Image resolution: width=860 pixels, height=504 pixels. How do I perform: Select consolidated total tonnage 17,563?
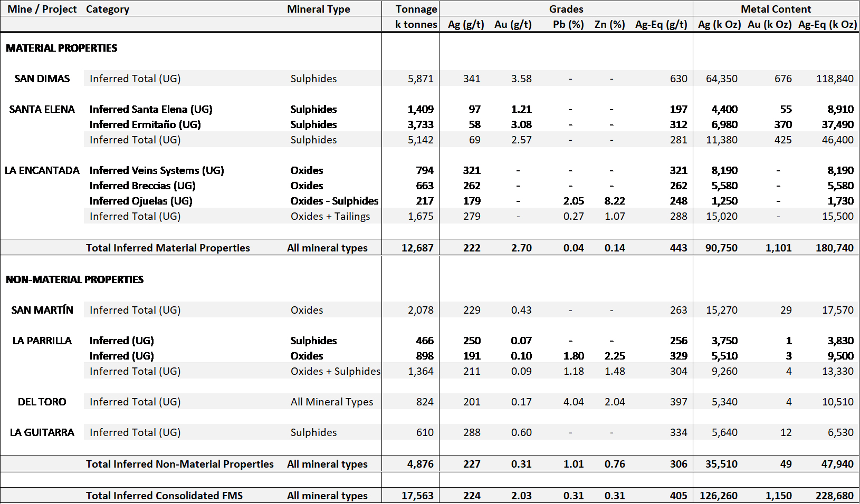[417, 496]
